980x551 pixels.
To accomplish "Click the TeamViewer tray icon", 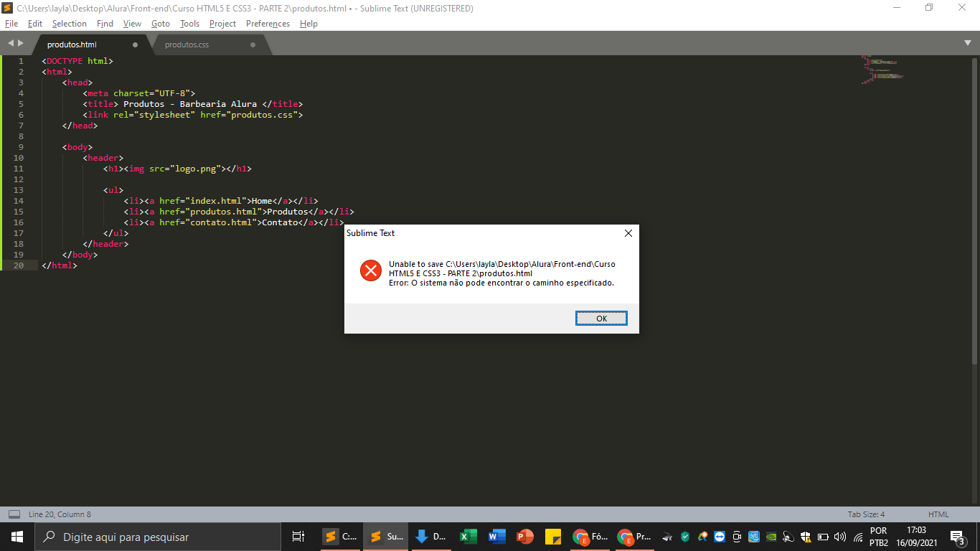I will [x=720, y=537].
